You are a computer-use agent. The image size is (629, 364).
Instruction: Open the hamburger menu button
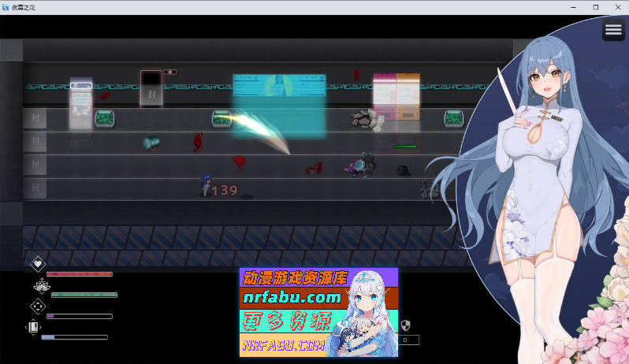613,30
